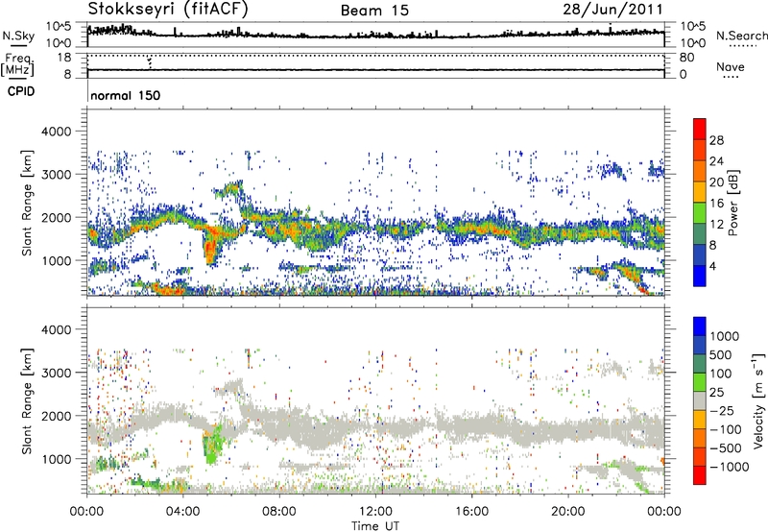Screen dimensions: 768x532
Task: Click the '08:00' time axis label
Action: pyautogui.click(x=279, y=512)
